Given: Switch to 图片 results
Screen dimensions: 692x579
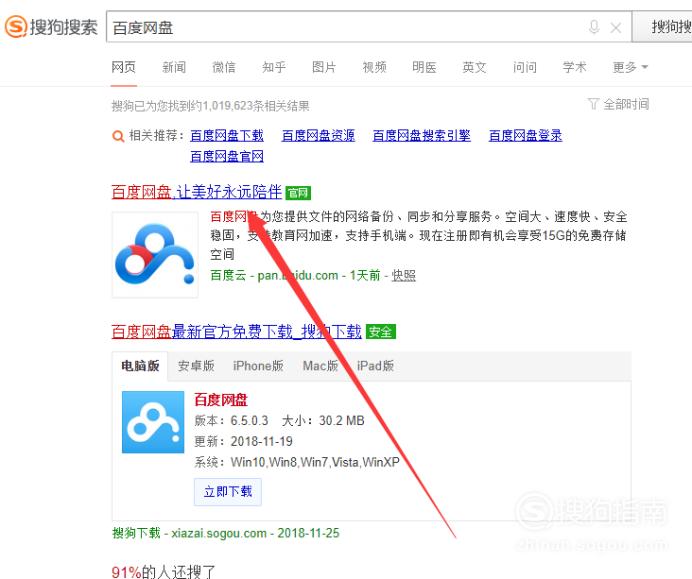Looking at the screenshot, I should tap(324, 68).
